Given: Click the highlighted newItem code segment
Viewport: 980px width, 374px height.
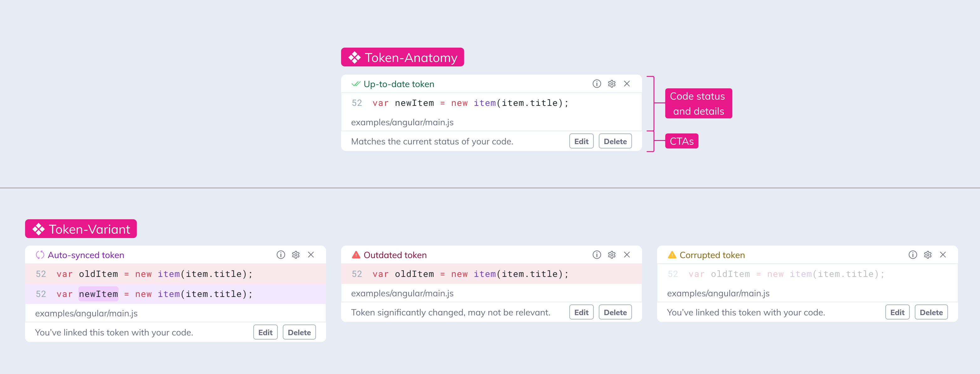Looking at the screenshot, I should tap(98, 294).
